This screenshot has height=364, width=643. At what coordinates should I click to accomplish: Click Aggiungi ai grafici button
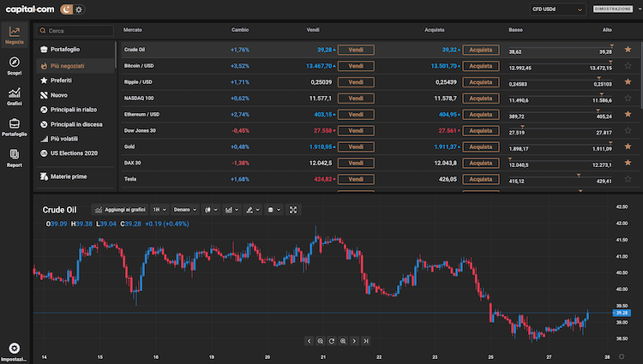(x=120, y=210)
